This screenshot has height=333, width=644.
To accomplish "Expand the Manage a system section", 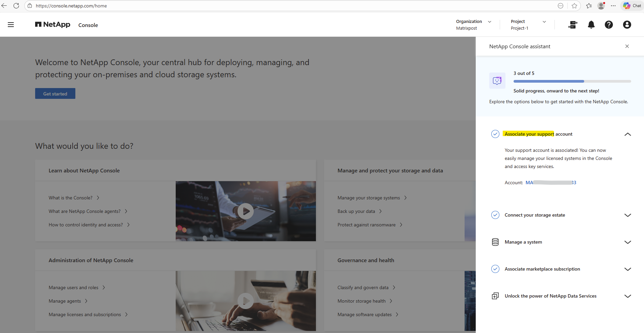I will coord(628,242).
